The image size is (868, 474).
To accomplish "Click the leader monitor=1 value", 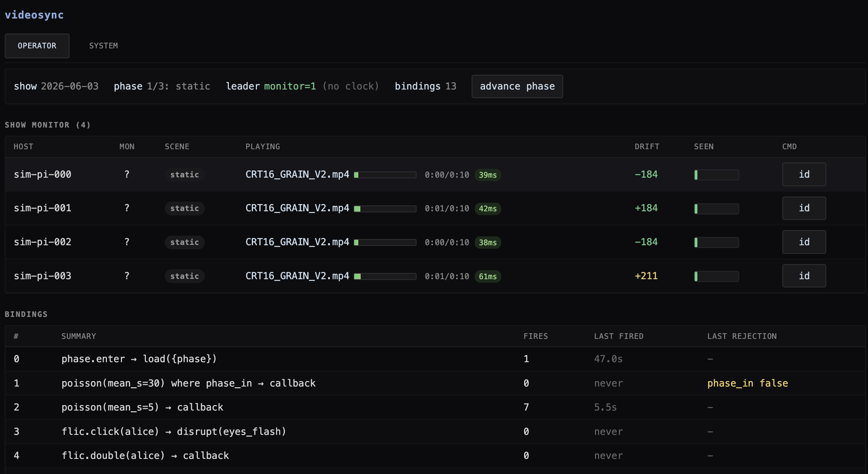I will pyautogui.click(x=290, y=86).
